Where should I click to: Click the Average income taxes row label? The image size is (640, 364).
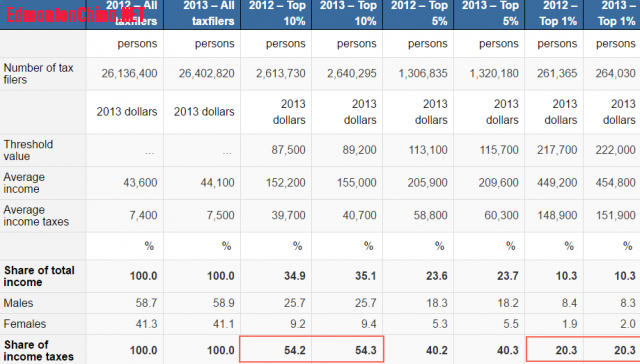(36, 215)
